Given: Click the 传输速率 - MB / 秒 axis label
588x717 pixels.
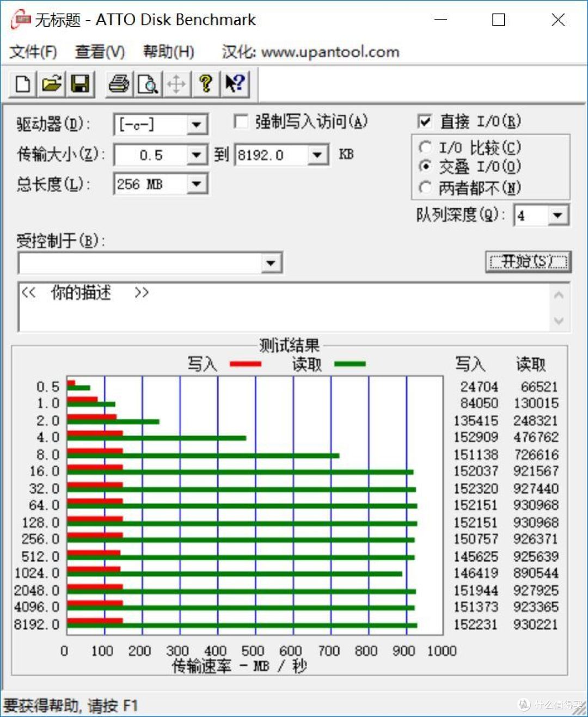Looking at the screenshot, I should point(240,666).
